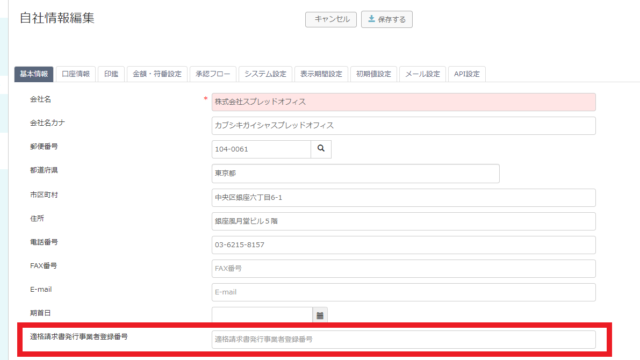Image resolution: width=640 pixels, height=360 pixels.
Task: Go to the 金額・符番設定 tab
Action: click(x=157, y=74)
